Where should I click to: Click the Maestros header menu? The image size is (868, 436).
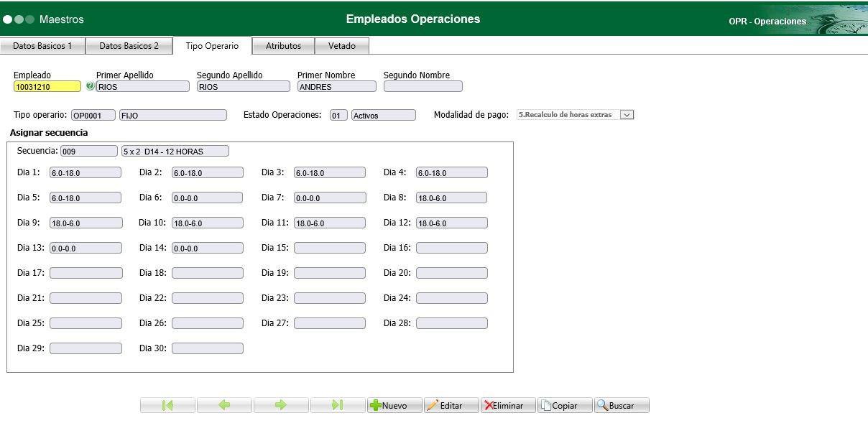click(61, 19)
